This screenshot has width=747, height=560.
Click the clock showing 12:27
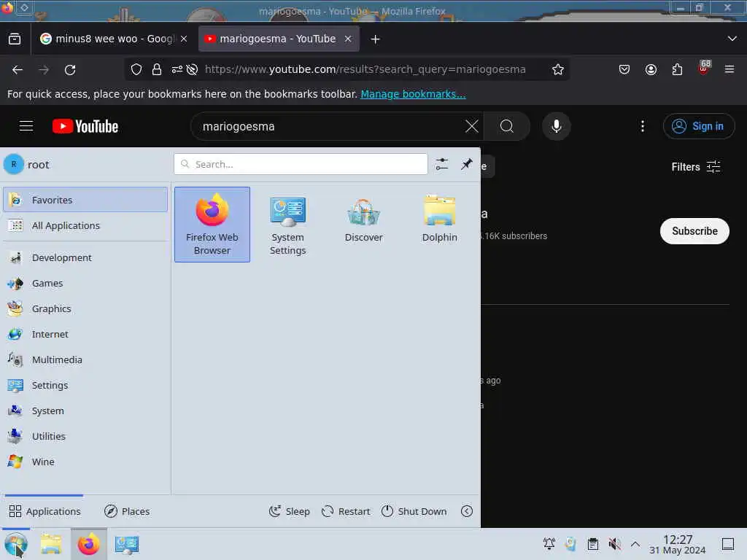click(678, 544)
